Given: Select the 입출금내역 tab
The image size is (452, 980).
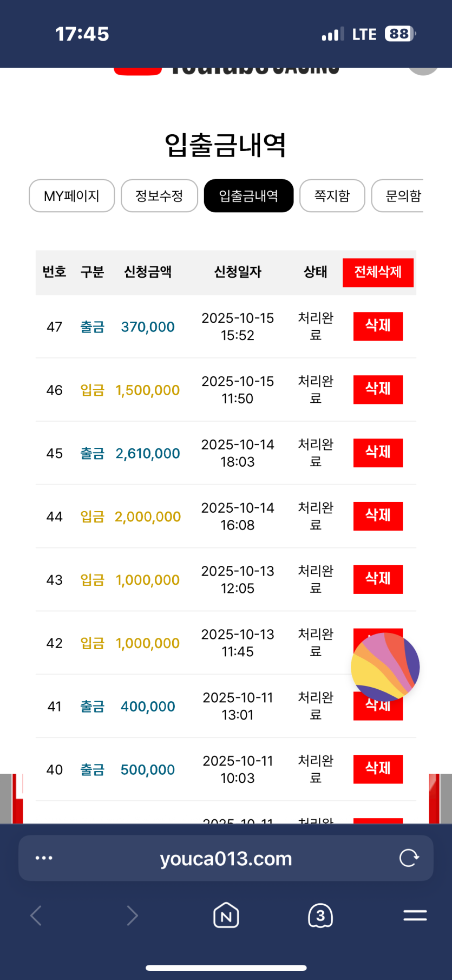Looking at the screenshot, I should tap(248, 196).
